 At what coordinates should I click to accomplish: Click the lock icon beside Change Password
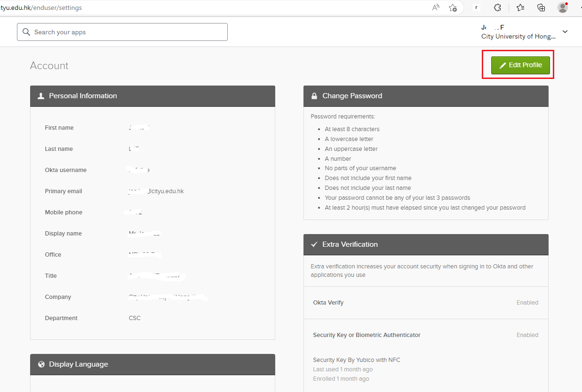pos(314,96)
